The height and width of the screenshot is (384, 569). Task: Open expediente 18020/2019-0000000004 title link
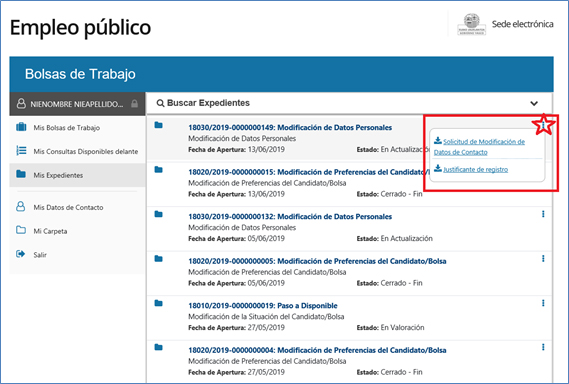click(317, 350)
